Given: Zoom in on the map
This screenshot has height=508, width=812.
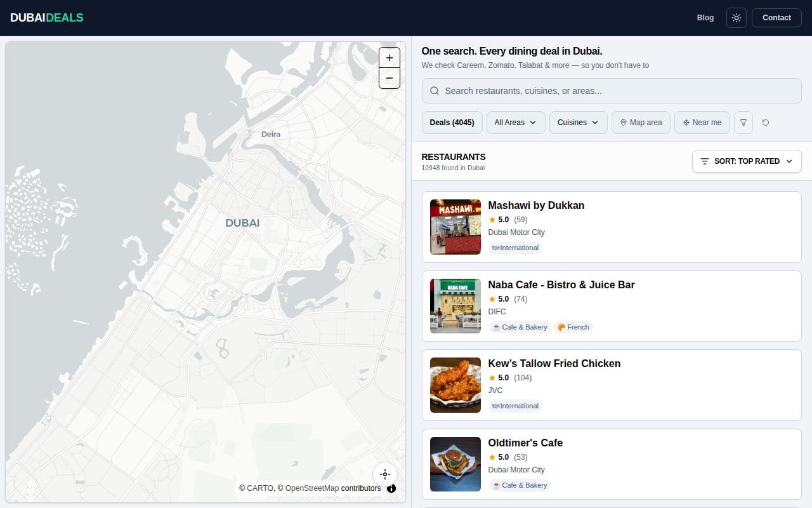Looking at the screenshot, I should point(390,58).
